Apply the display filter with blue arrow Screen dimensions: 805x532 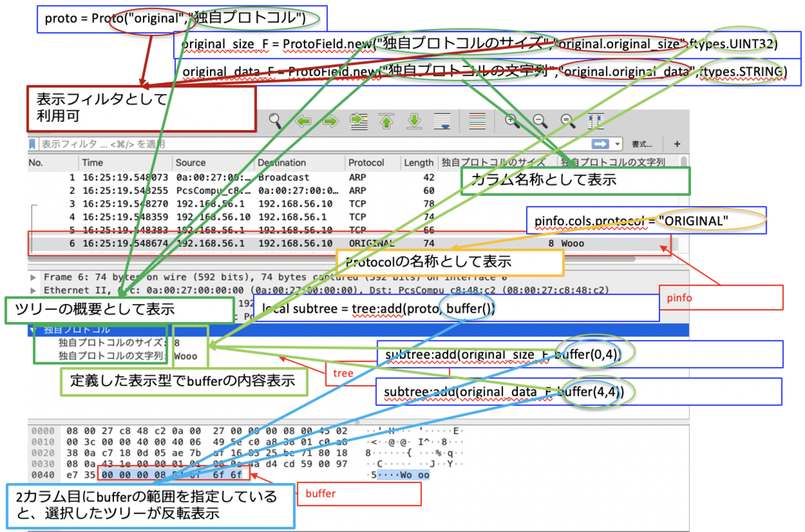click(x=599, y=144)
